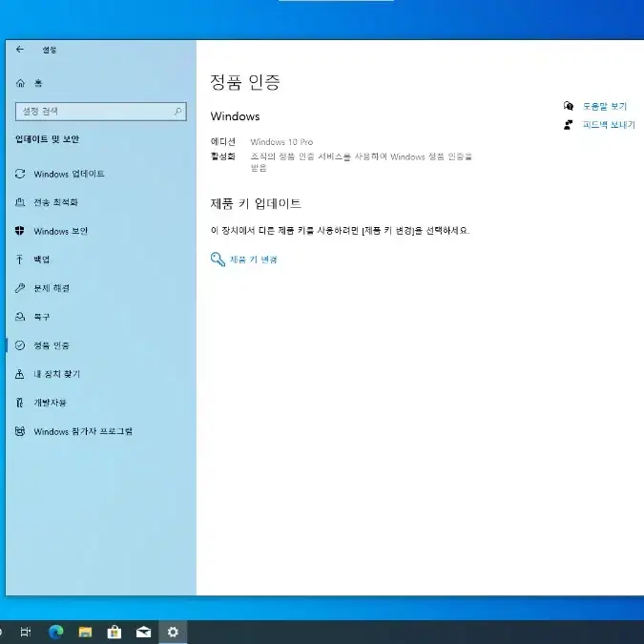The height and width of the screenshot is (644, 644).
Task: Click the 업데이트 및 보안 heading
Action: (x=48, y=139)
